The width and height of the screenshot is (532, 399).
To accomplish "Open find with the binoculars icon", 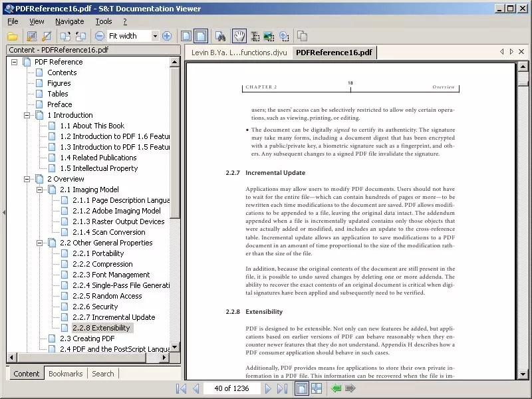I will click(221, 36).
